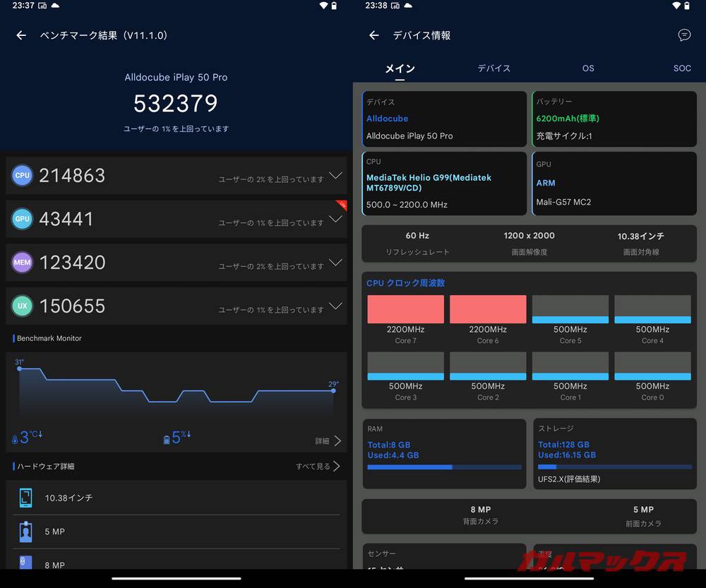Tap the 10.38-inch screen size icon

(x=26, y=498)
